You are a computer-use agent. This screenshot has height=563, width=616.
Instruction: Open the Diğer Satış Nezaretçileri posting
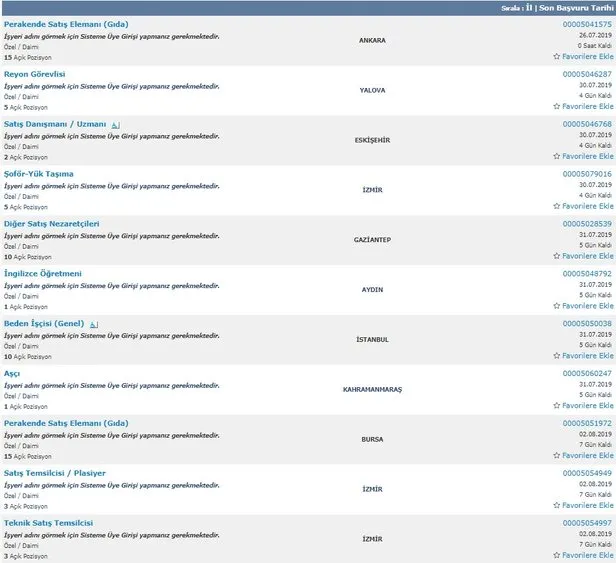(x=59, y=224)
